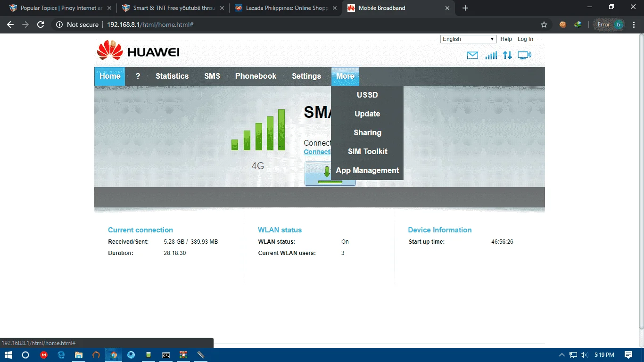Close the Mobile Broadband browser tab
The width and height of the screenshot is (644, 362).
447,8
